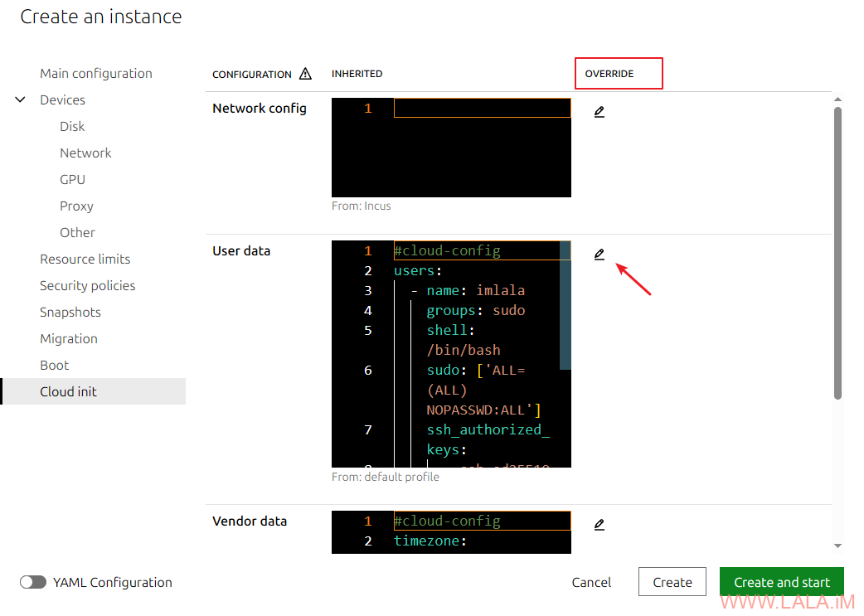Click the Network config override pencil icon
Screen dimensions: 864x616
pos(599,112)
